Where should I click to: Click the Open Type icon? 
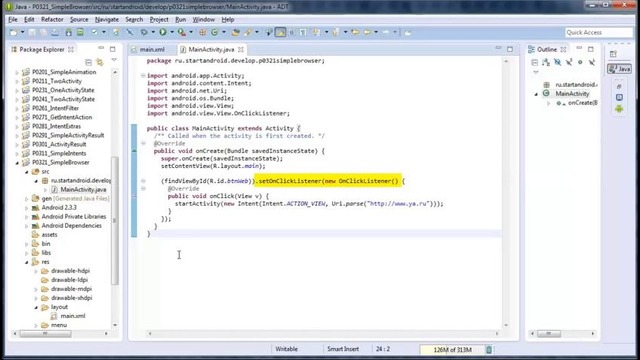click(x=236, y=32)
